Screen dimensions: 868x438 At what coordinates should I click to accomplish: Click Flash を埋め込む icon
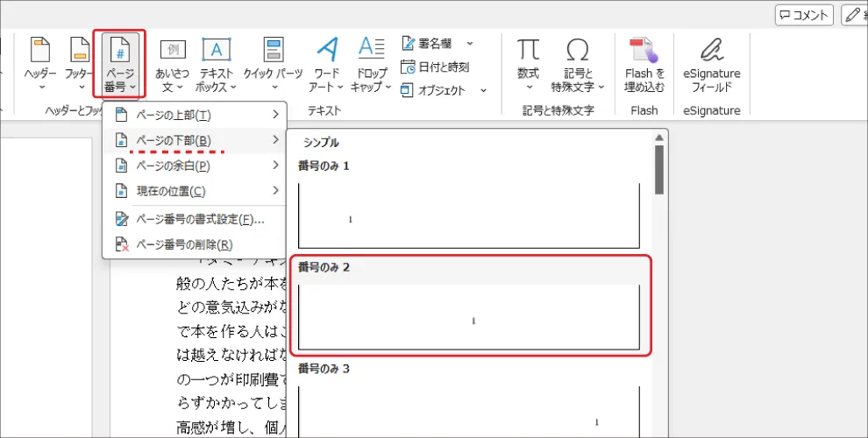click(x=644, y=51)
